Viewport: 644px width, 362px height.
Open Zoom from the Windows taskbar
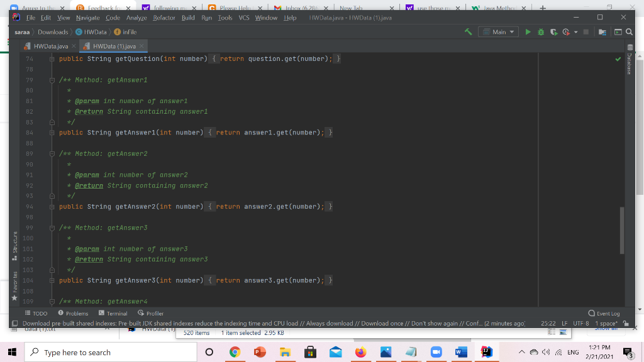pos(436,352)
